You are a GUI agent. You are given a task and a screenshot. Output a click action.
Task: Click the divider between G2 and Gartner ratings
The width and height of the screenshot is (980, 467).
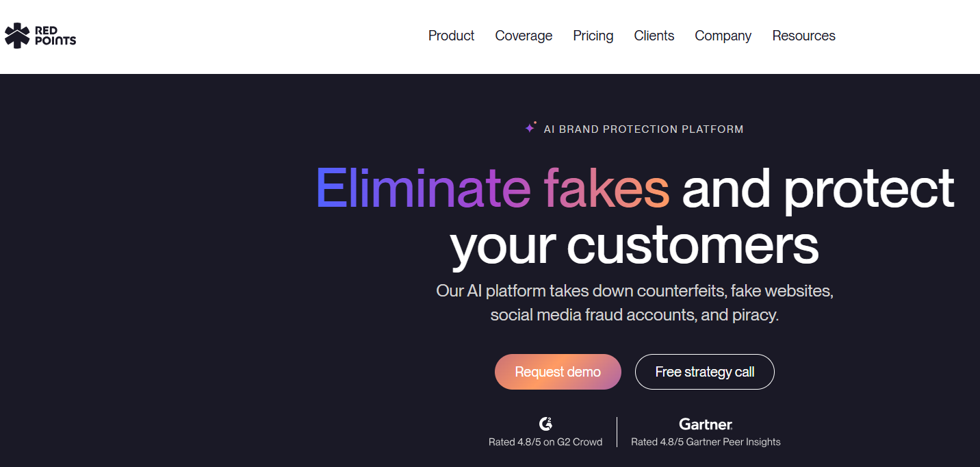pyautogui.click(x=617, y=431)
